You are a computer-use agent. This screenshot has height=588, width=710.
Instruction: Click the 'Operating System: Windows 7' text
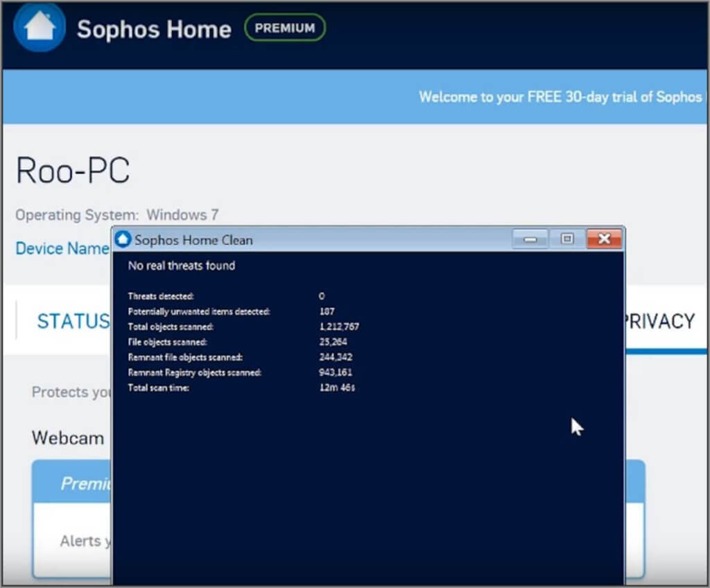click(x=116, y=215)
